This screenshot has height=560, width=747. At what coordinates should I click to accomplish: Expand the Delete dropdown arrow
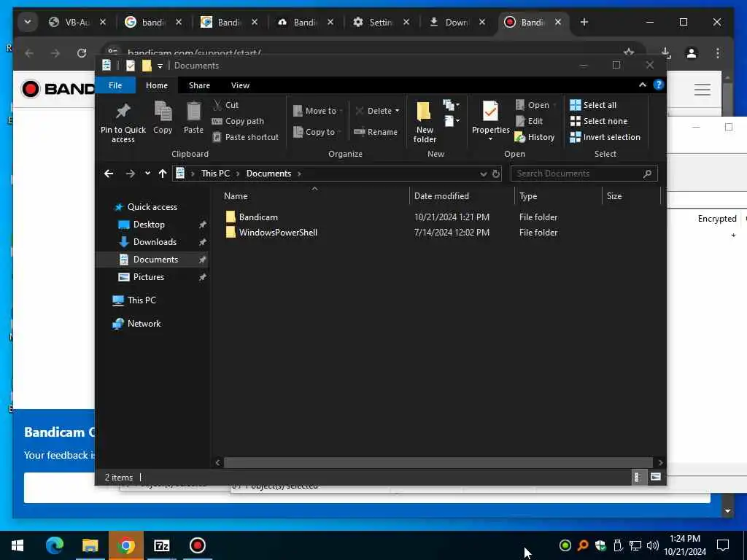click(398, 111)
